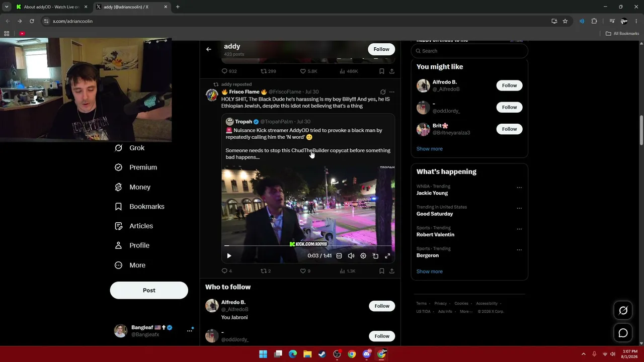This screenshot has width=644, height=362.
Task: Share the Frisco Flame post
Action: click(392, 271)
